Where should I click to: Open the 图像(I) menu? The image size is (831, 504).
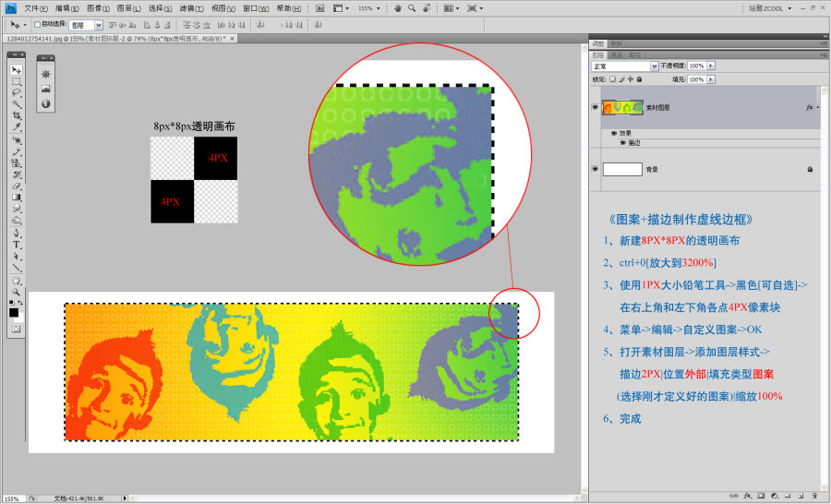[x=98, y=8]
